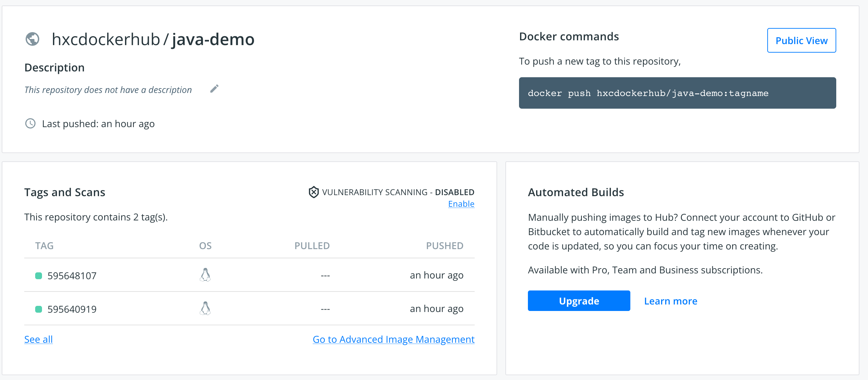Open tag 595648107
The image size is (868, 380).
click(x=72, y=275)
